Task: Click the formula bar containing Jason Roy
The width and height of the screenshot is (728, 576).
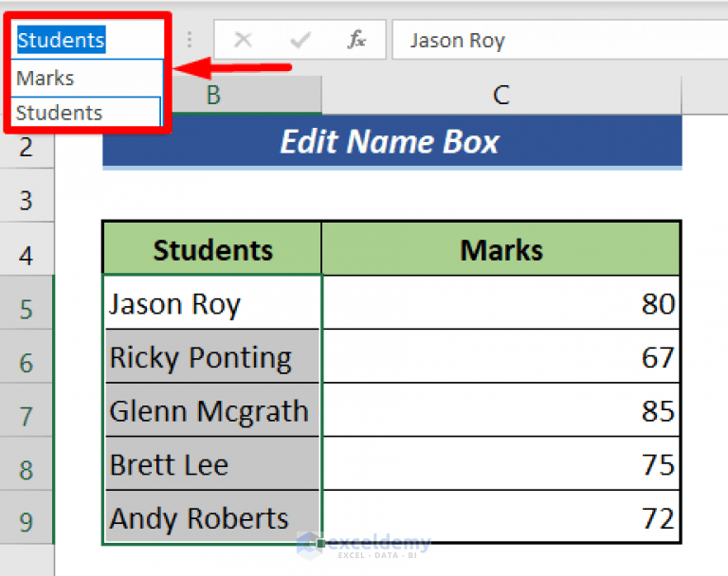Action: [560, 40]
